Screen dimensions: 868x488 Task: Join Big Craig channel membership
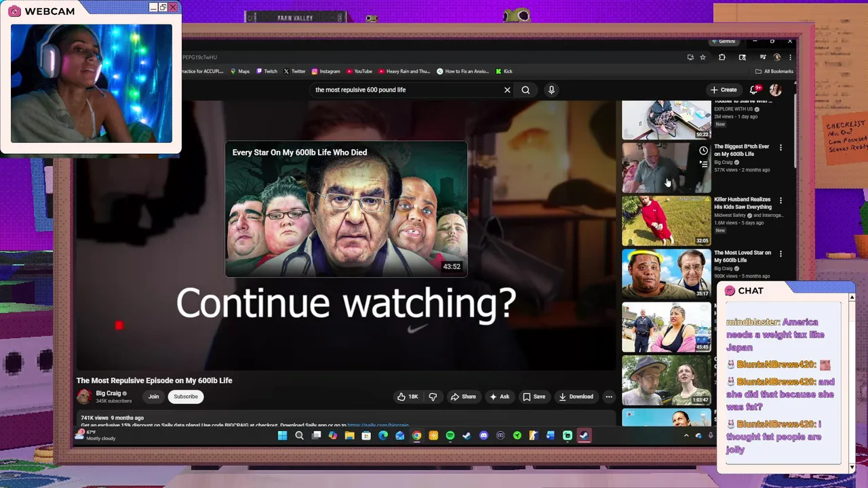pyautogui.click(x=154, y=396)
